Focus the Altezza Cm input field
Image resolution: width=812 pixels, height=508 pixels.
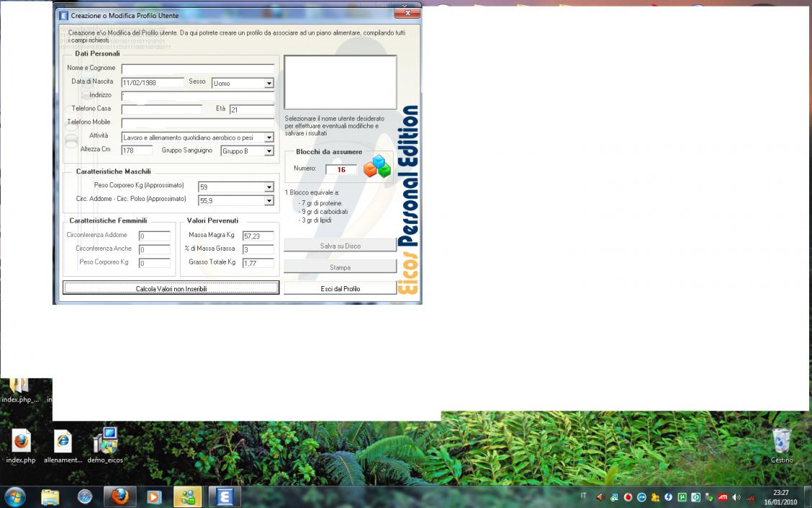(x=137, y=151)
